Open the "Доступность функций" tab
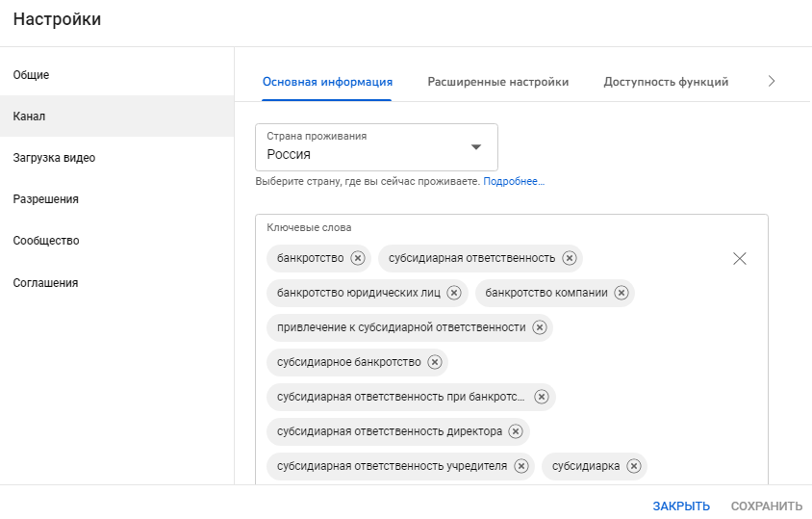The height and width of the screenshot is (519, 812). 666,82
